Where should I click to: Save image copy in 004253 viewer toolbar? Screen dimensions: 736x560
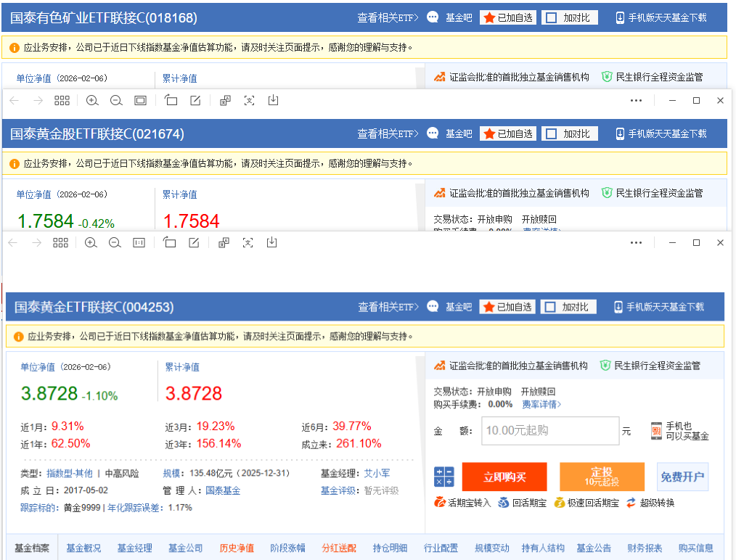pyautogui.click(x=271, y=242)
